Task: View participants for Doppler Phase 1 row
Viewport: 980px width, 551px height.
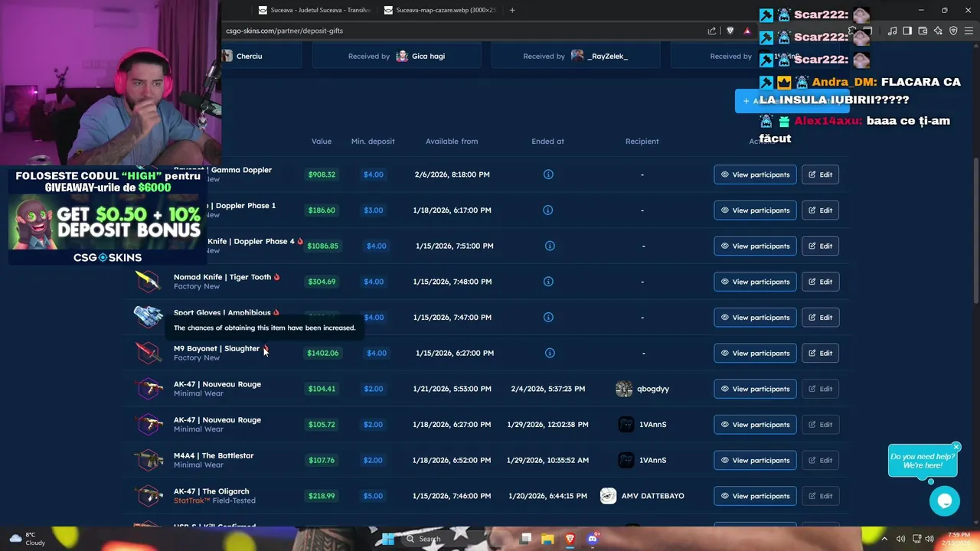Action: click(755, 210)
